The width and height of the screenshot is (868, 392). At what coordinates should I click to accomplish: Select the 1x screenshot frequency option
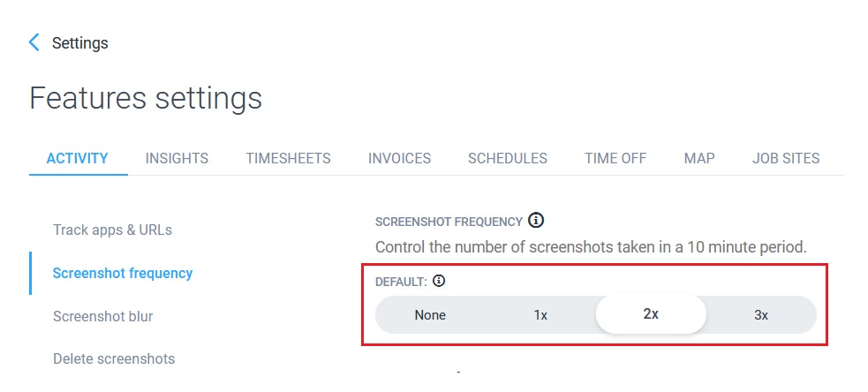[540, 314]
